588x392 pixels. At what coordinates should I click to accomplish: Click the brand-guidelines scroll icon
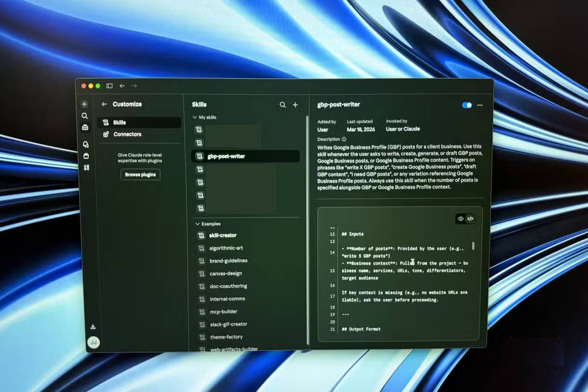(202, 261)
